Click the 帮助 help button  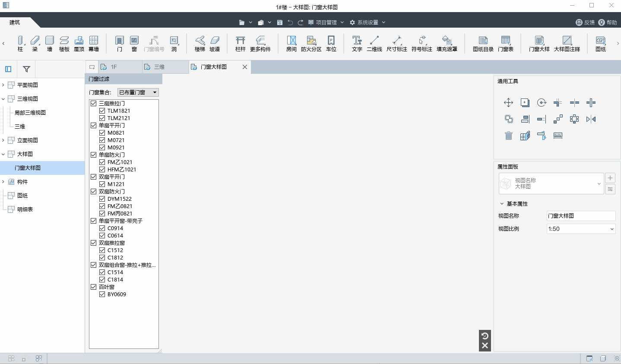(608, 22)
